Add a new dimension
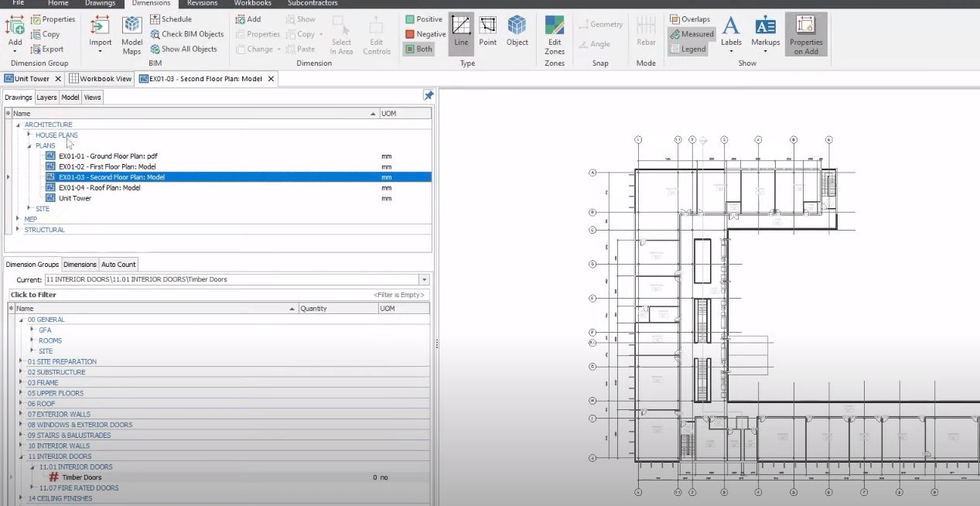The height and width of the screenshot is (506, 980). (248, 19)
